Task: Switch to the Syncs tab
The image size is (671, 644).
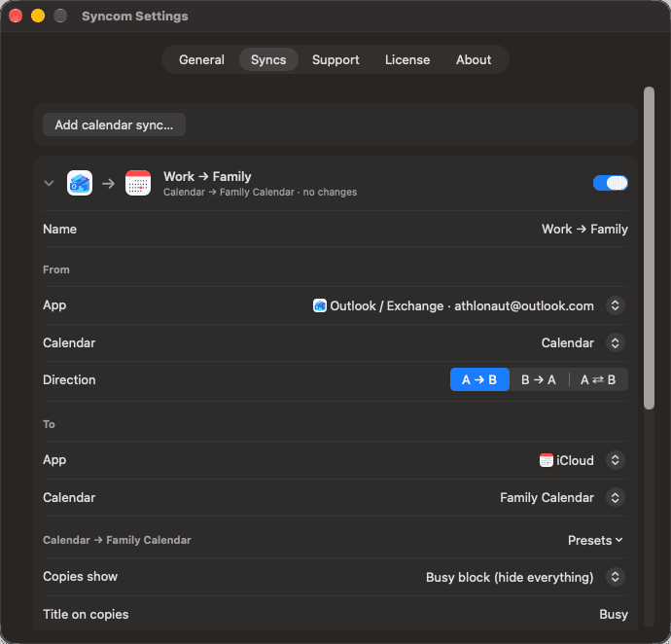Action: tap(268, 59)
